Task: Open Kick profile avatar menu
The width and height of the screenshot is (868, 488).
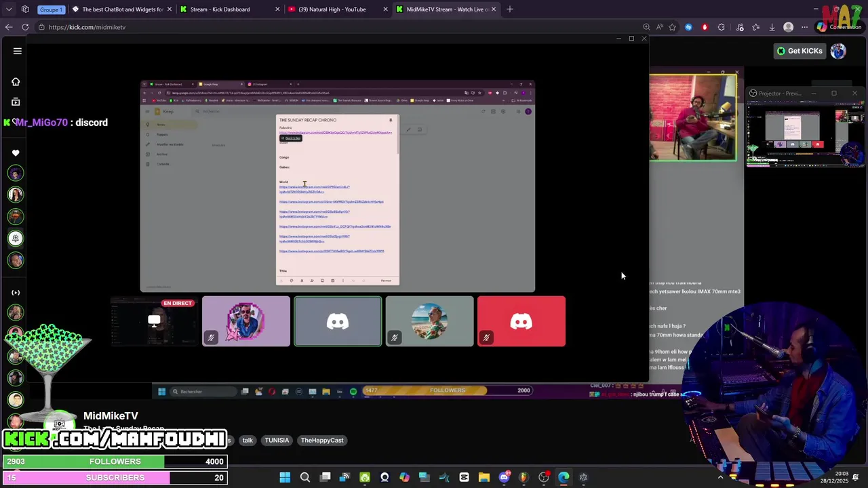Action: (838, 51)
